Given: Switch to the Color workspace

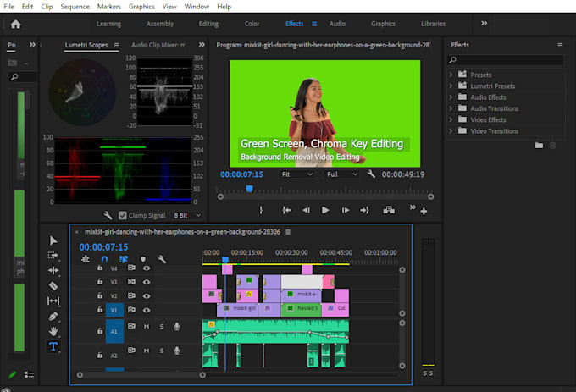Looking at the screenshot, I should tap(252, 24).
